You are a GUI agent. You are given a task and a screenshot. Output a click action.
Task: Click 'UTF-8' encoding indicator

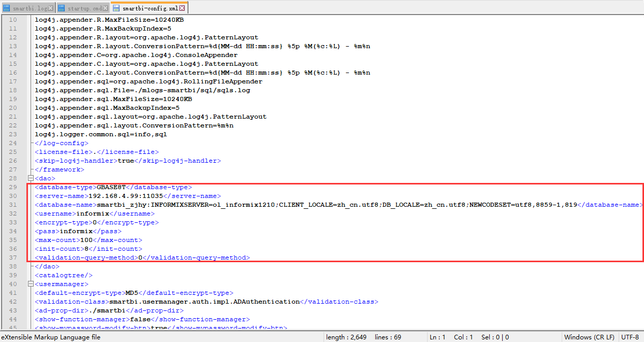[630, 337]
